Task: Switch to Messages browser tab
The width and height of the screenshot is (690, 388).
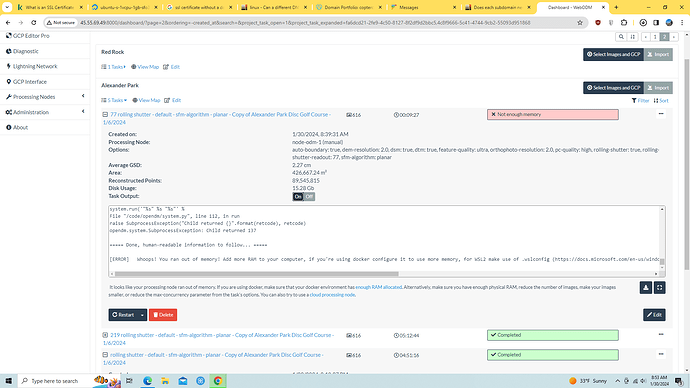Action: pyautogui.click(x=422, y=7)
